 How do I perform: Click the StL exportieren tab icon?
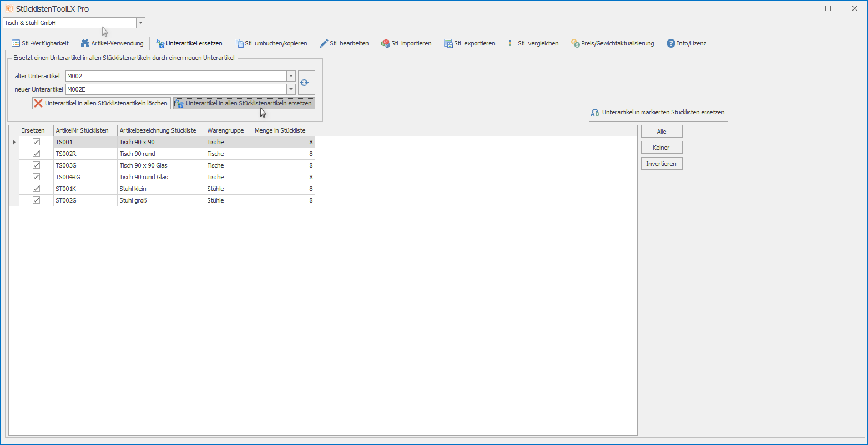pos(448,43)
